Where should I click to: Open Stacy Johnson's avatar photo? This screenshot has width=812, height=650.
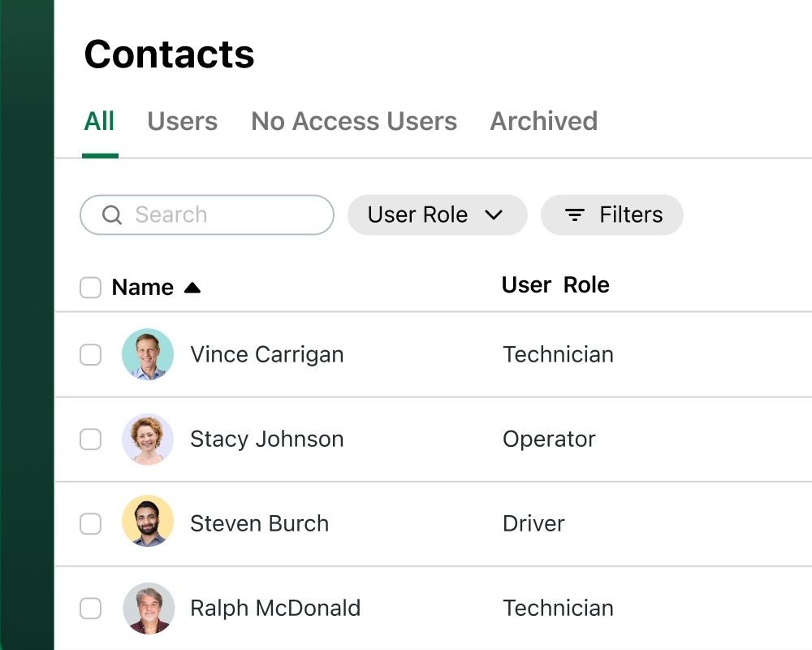[x=148, y=439]
